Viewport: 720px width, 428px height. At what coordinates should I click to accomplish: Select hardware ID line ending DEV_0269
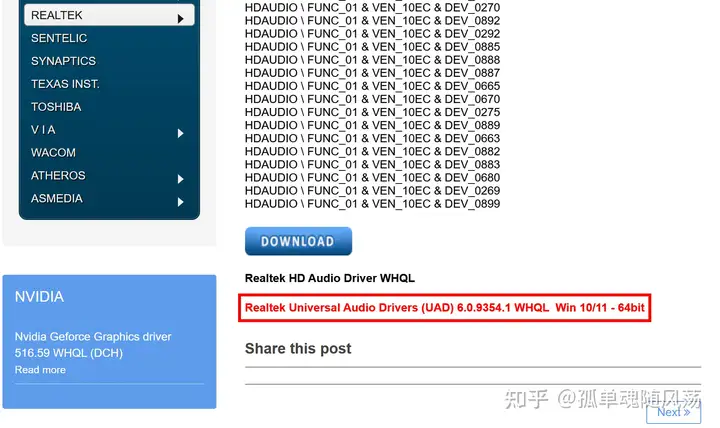tap(372, 191)
